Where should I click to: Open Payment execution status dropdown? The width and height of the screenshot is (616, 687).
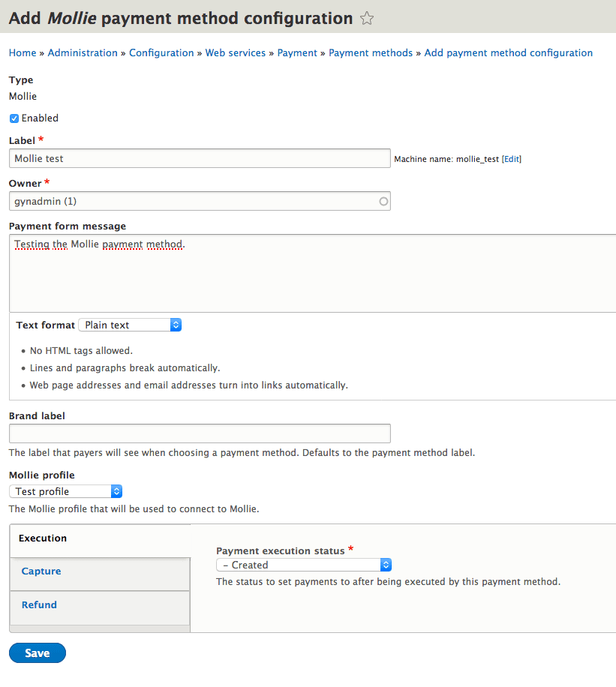coord(303,565)
